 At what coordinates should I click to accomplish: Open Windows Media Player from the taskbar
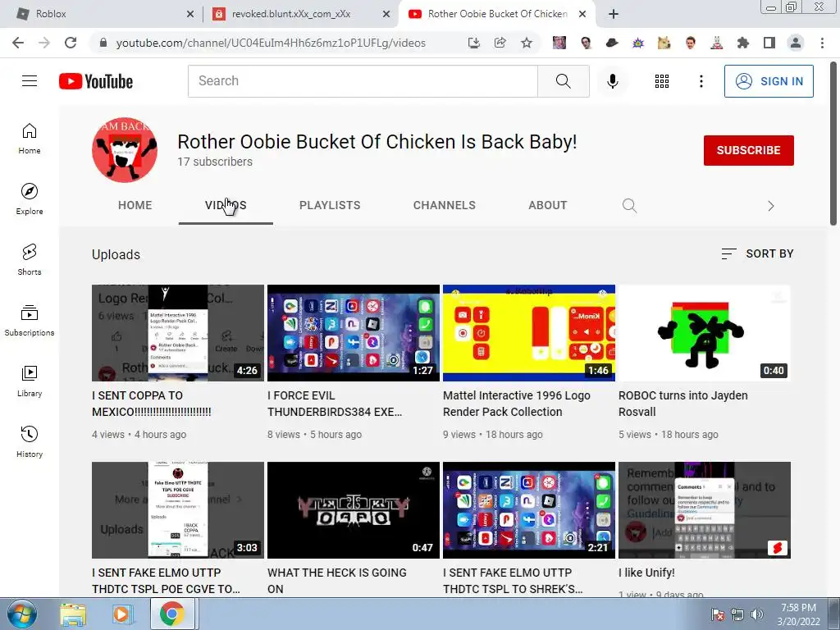tap(121, 614)
